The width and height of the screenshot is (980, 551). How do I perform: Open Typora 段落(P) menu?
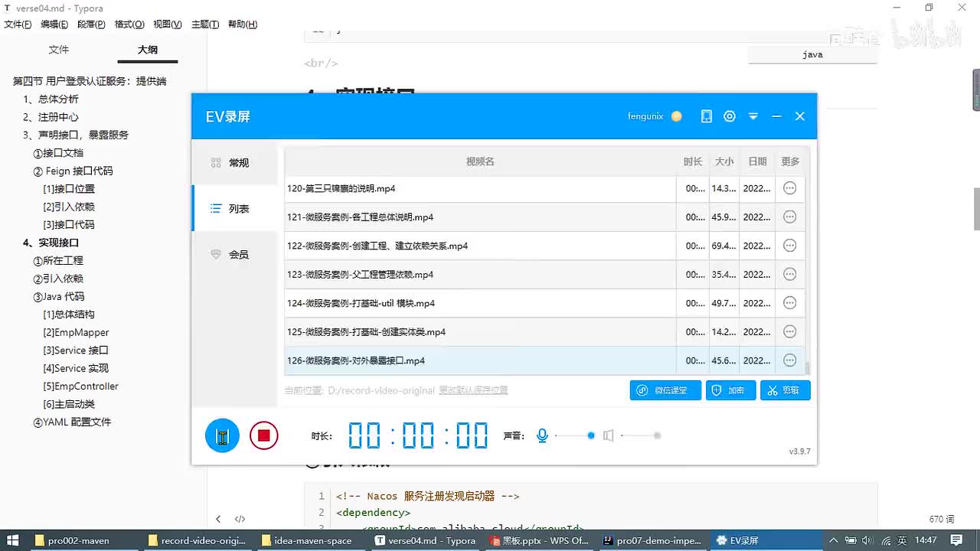click(x=91, y=24)
